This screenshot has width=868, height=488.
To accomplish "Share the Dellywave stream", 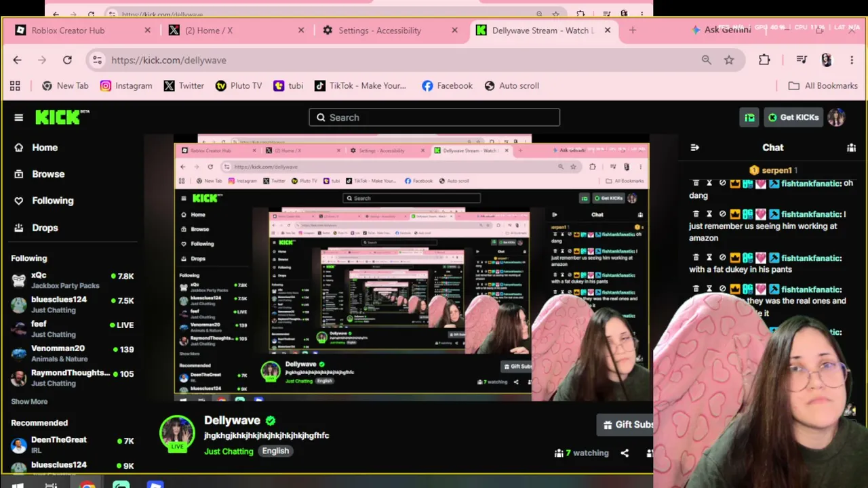I will pos(625,453).
